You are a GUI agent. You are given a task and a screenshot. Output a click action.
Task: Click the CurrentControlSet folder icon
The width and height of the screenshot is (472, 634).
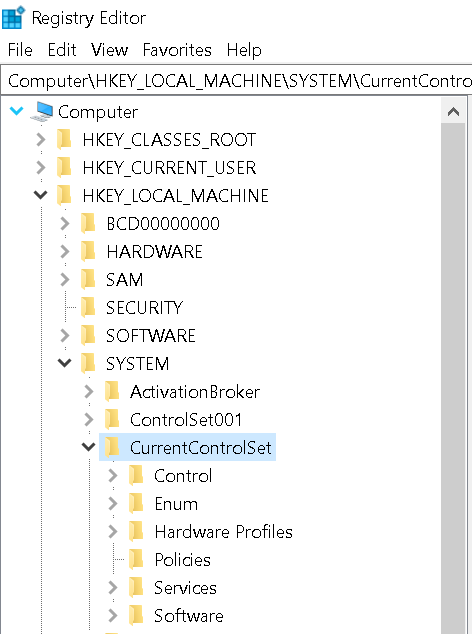[112, 447]
